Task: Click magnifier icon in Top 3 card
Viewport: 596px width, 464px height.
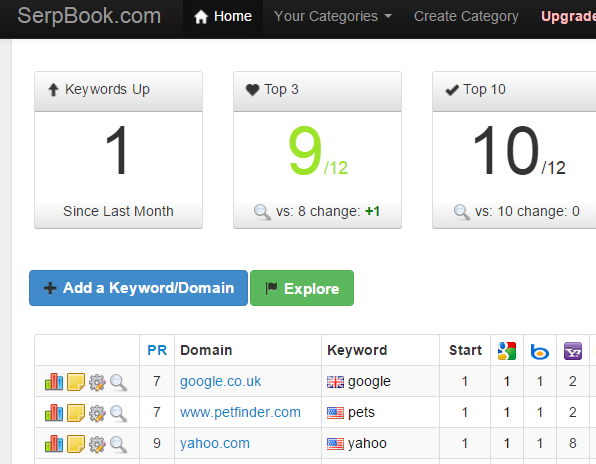Action: (262, 212)
